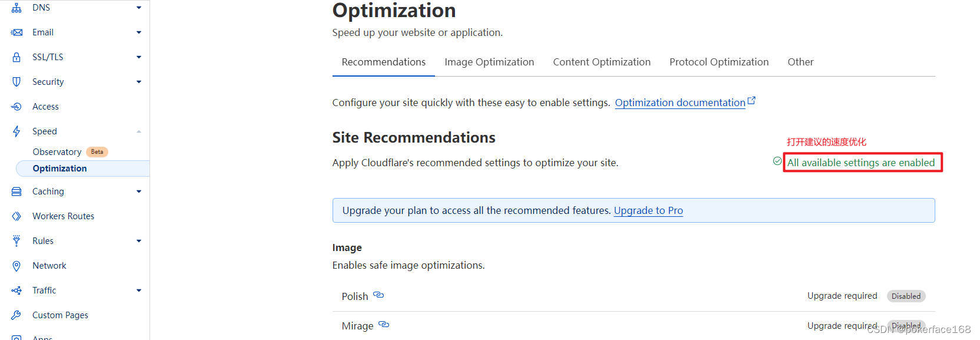Click the Email envelope icon
The width and height of the screenshot is (980, 340).
coord(16,32)
